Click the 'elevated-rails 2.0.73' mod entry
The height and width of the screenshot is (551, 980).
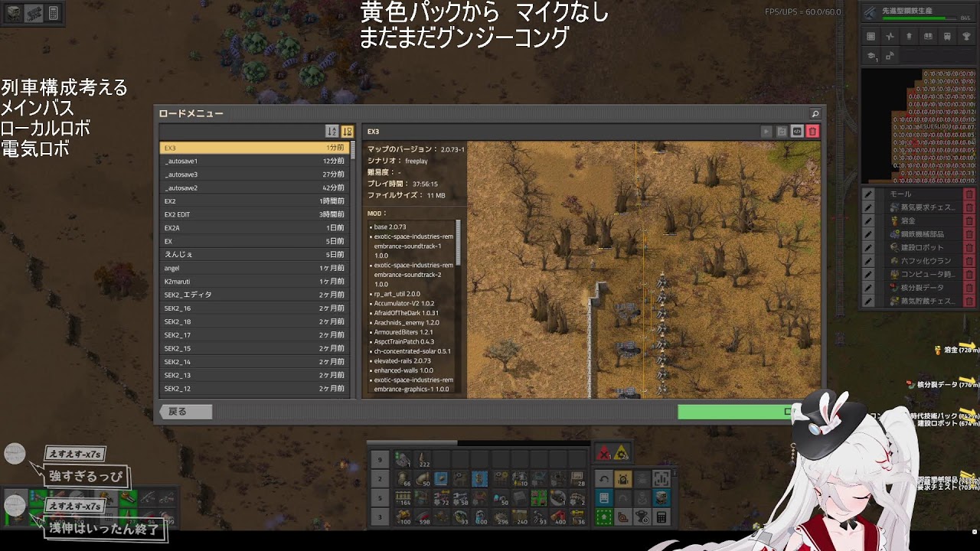[402, 361]
